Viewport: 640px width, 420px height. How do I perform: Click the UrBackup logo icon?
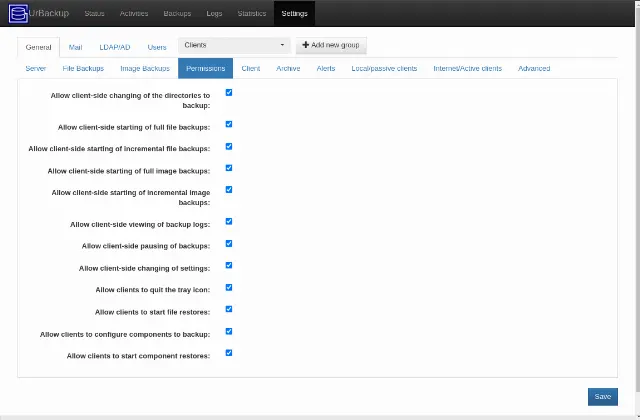pyautogui.click(x=18, y=13)
